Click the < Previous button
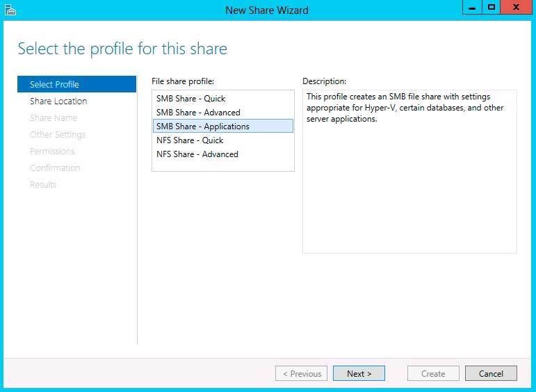536x392 pixels. [302, 373]
